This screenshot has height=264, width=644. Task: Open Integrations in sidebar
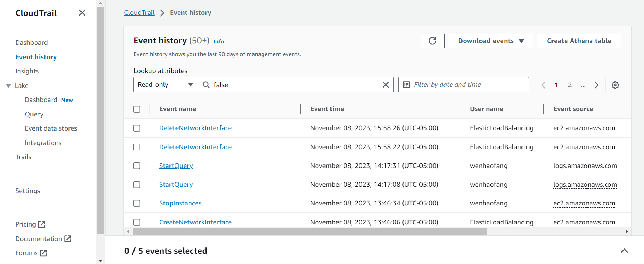tap(43, 143)
